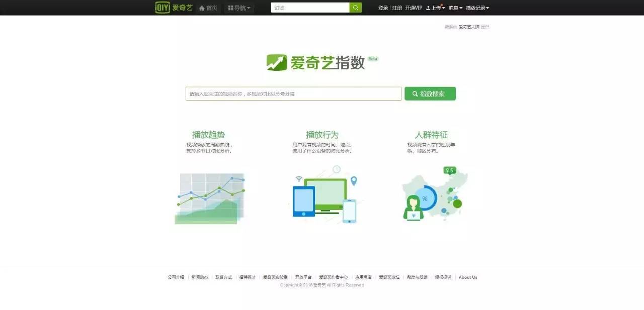Expand the 上传 upload dropdown
The width and height of the screenshot is (644, 310).
pyautogui.click(x=435, y=8)
